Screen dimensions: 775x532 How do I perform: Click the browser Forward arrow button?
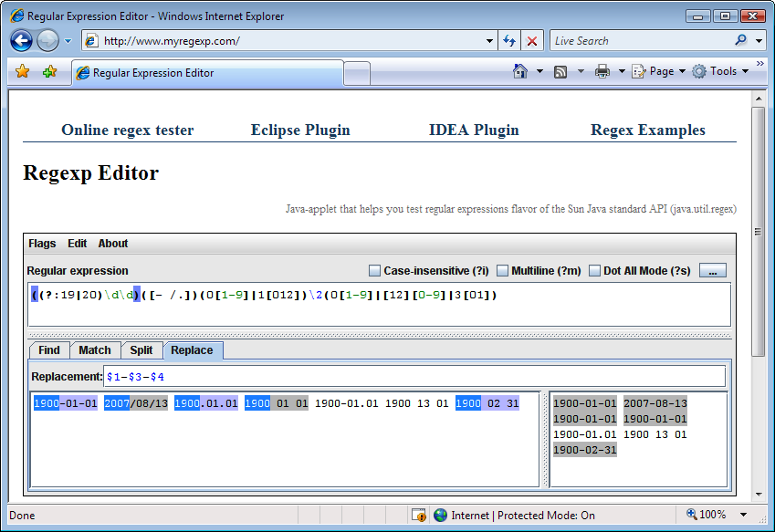point(48,40)
